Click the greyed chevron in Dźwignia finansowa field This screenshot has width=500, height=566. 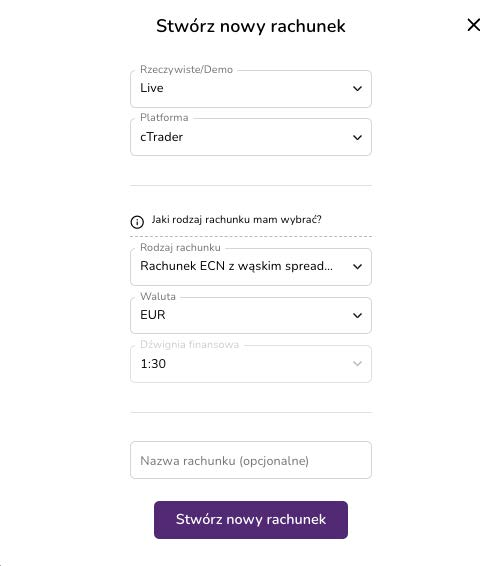coord(357,363)
